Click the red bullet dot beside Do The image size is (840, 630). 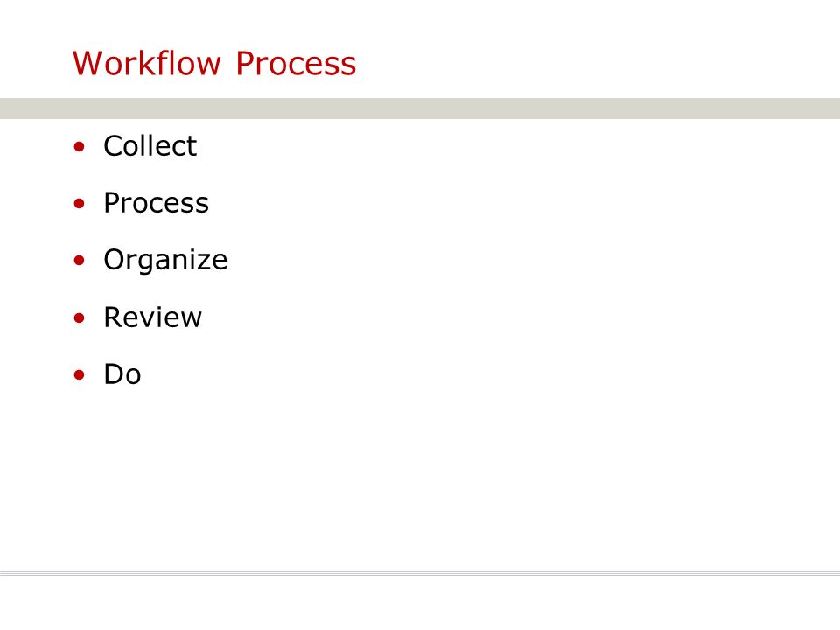coord(80,375)
